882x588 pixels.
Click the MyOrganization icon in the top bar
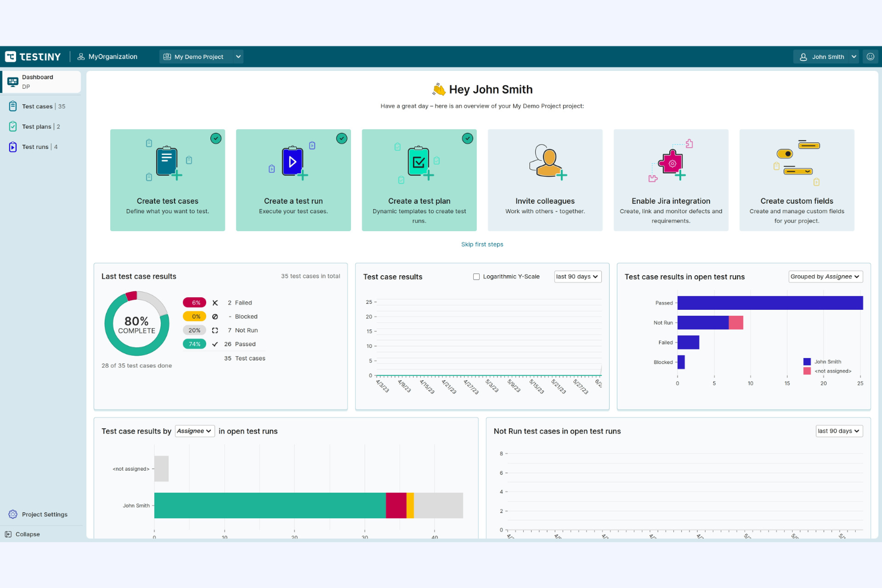[81, 56]
